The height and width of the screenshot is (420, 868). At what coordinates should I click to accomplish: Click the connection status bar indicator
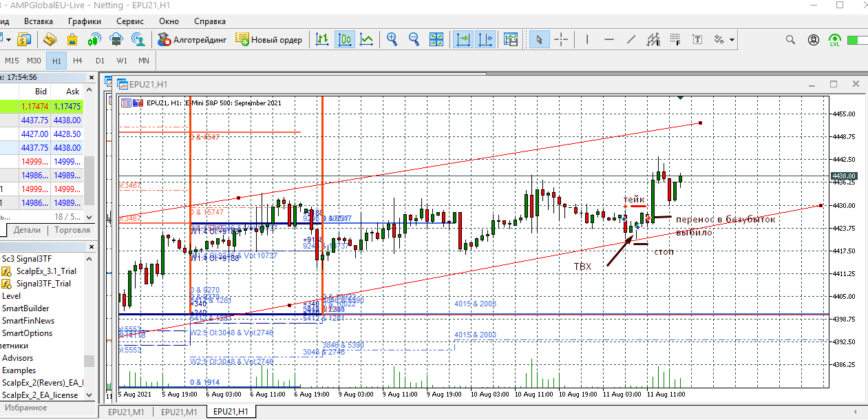(857, 40)
